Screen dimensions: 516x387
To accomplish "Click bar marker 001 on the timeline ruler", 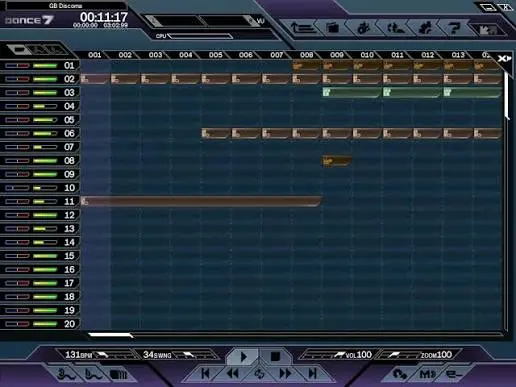I will click(95, 55).
